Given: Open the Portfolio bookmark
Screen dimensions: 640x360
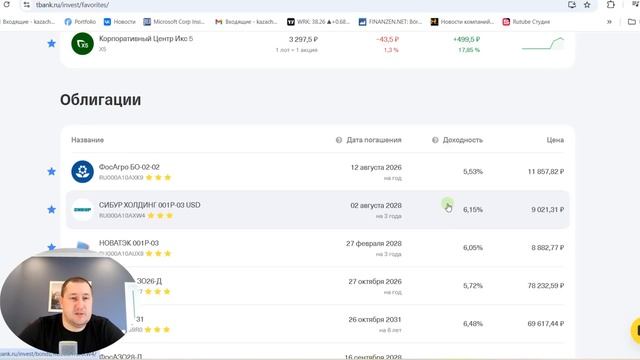Looking at the screenshot, I should tap(80, 22).
